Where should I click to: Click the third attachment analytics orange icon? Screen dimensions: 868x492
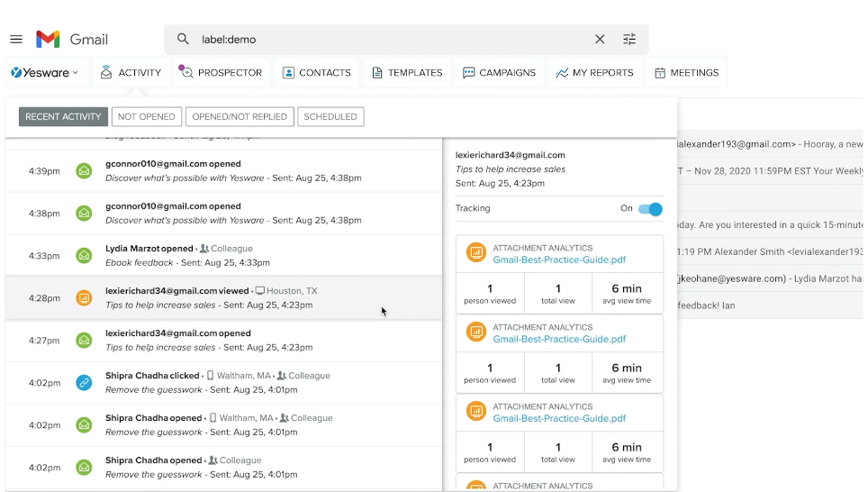click(476, 411)
